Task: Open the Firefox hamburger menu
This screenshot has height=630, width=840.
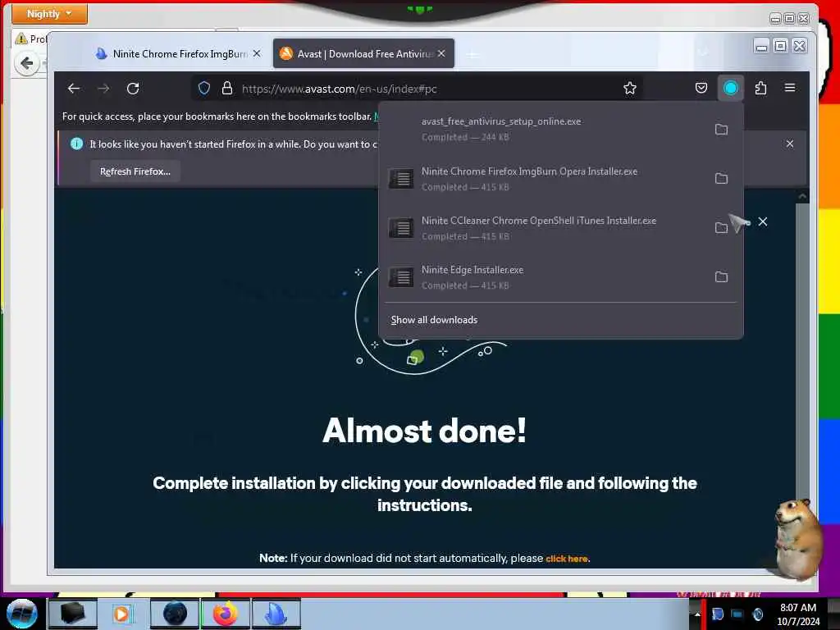Action: coord(790,88)
